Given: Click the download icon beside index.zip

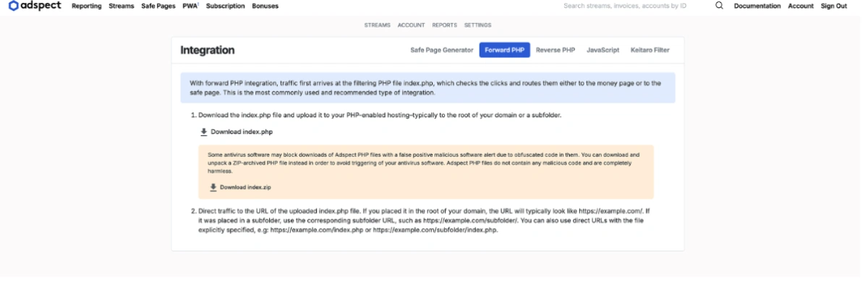Looking at the screenshot, I should (213, 187).
